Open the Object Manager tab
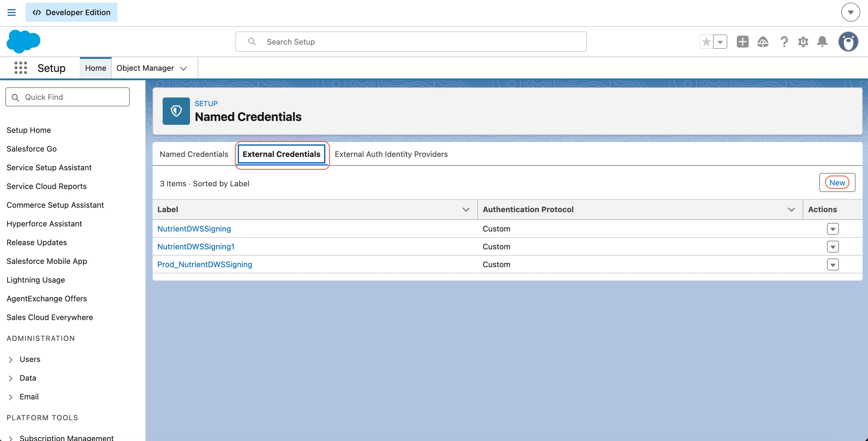Screen dimensions: 868x441 pos(145,68)
